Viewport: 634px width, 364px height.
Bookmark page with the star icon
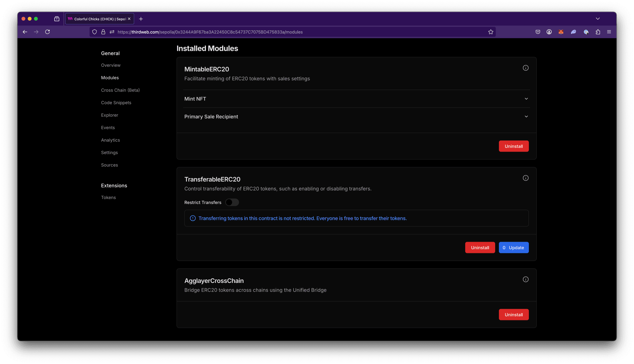click(x=490, y=32)
